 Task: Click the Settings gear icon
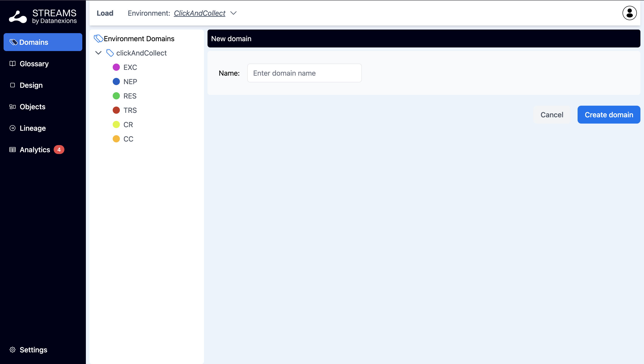tap(13, 349)
